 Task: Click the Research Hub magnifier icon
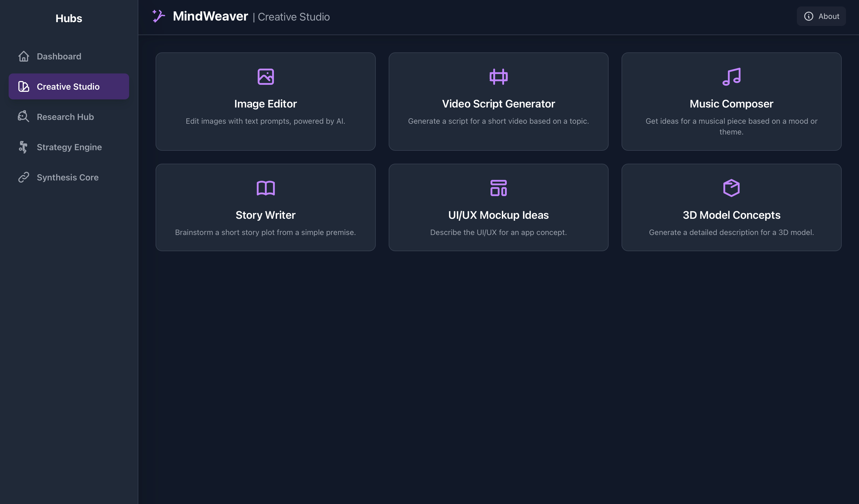(x=23, y=116)
